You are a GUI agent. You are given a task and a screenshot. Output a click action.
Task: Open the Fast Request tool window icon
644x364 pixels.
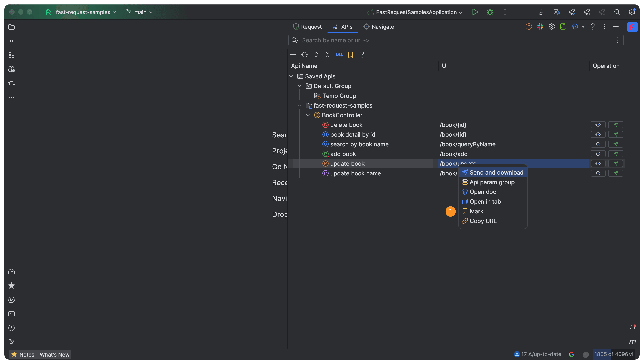[x=632, y=27]
